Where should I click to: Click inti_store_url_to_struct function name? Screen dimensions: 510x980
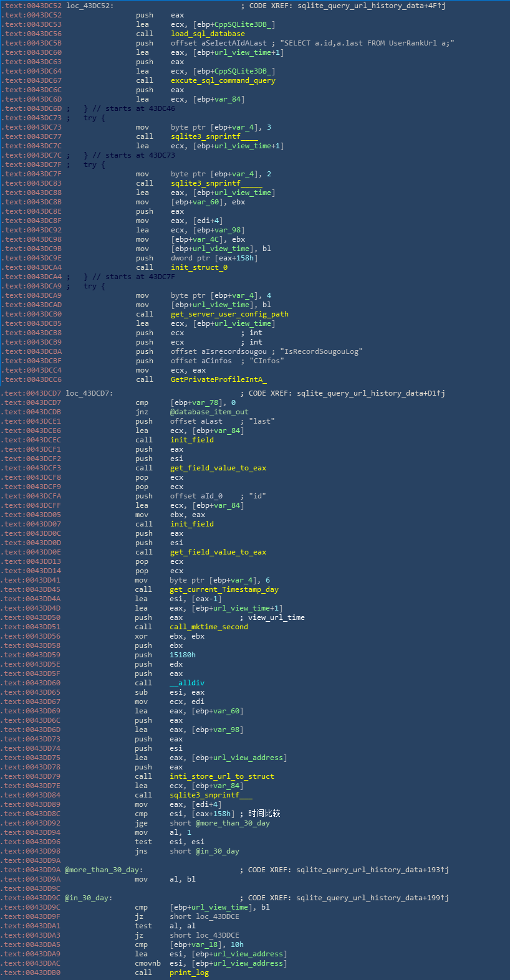221,776
